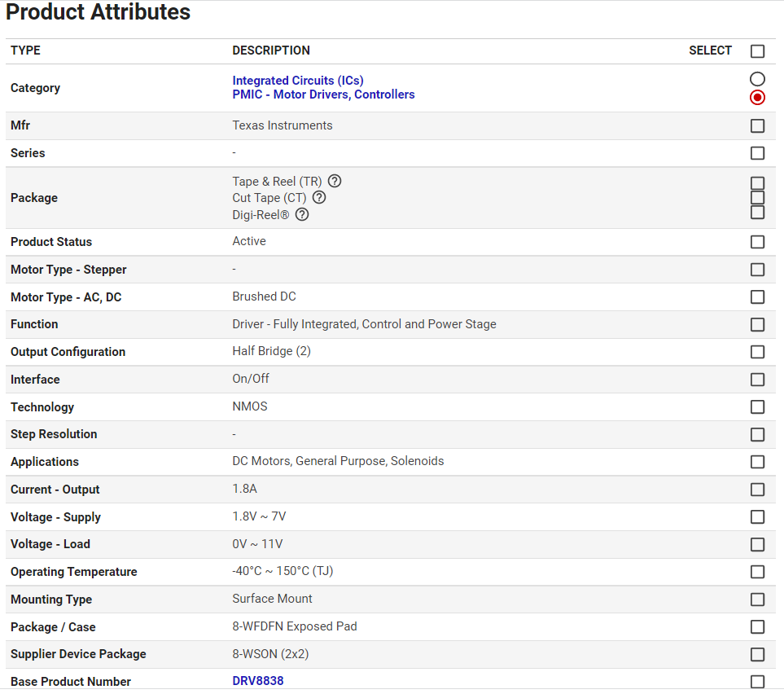
Task: Check the Mfr Texas Instruments checkbox
Action: coord(757,125)
